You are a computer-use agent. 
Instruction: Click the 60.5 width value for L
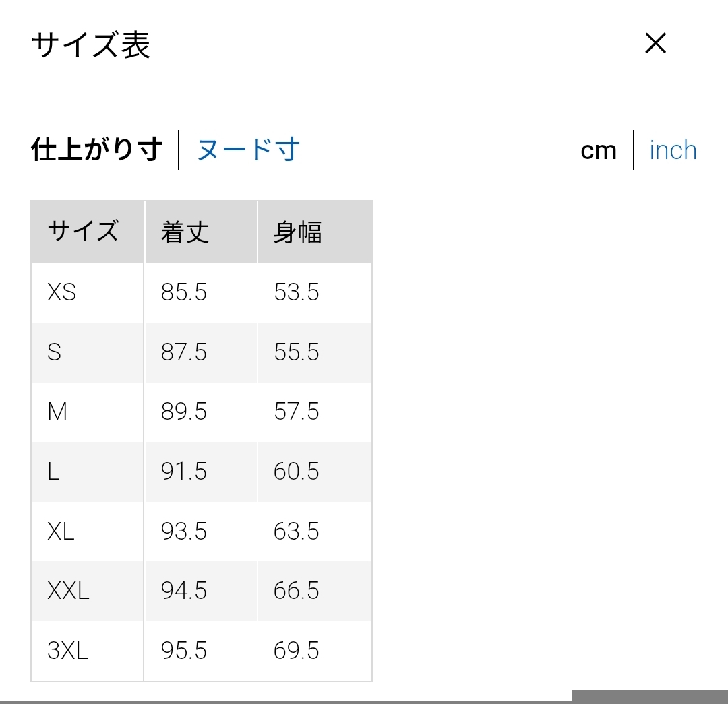click(x=297, y=472)
